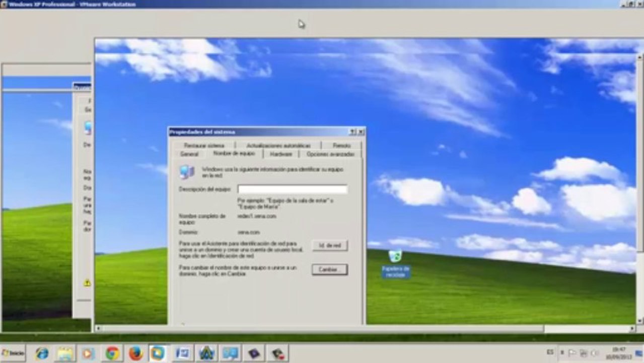Image resolution: width=644 pixels, height=363 pixels.
Task: Open the taskbar clock and date
Action: pos(618,353)
